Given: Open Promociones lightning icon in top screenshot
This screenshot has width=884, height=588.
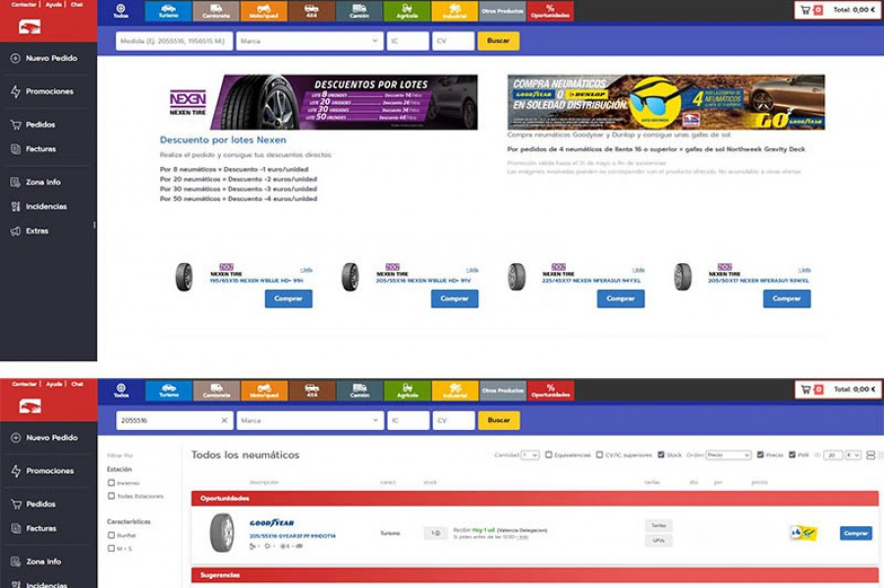Looking at the screenshot, I should (15, 91).
